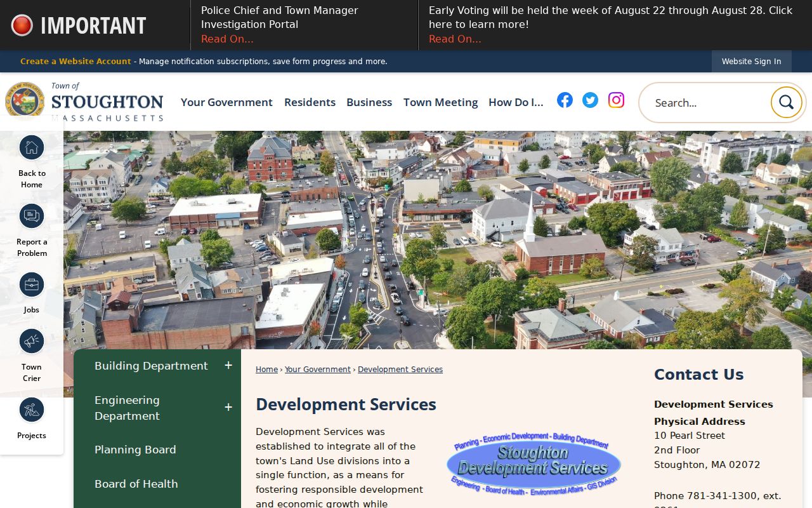This screenshot has height=508, width=812.
Task: Click the 10 Pearl Street address text
Action: coord(690,436)
